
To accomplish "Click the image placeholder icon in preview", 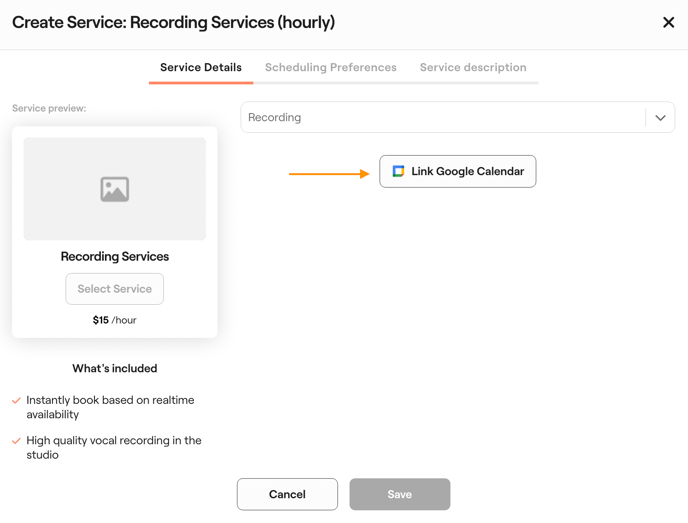I will coord(115,189).
